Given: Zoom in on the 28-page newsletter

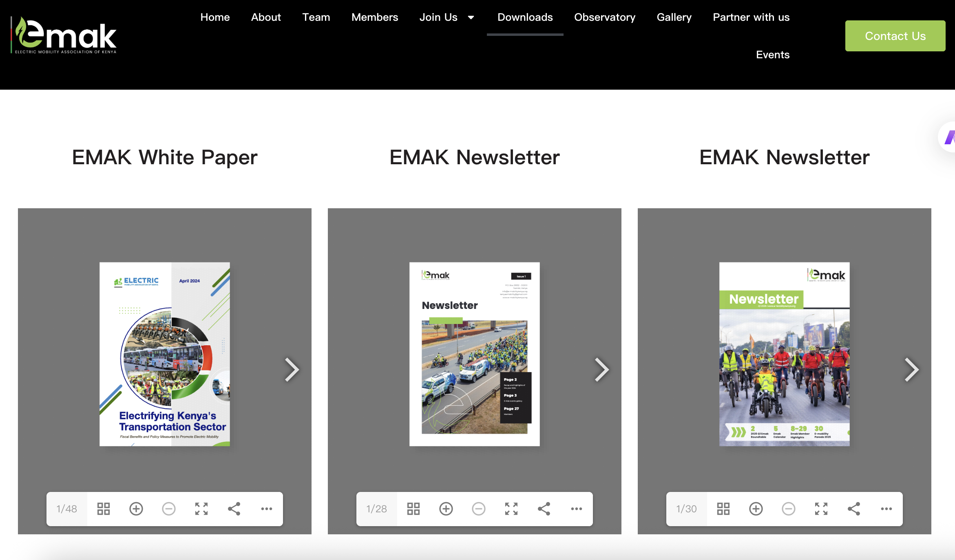Looking at the screenshot, I should [x=446, y=509].
